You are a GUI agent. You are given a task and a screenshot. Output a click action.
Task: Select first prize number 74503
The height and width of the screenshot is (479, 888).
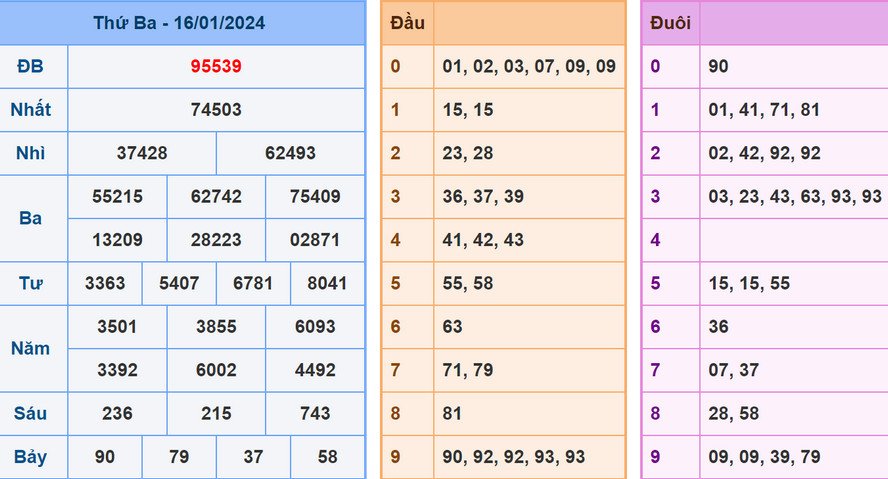216,110
